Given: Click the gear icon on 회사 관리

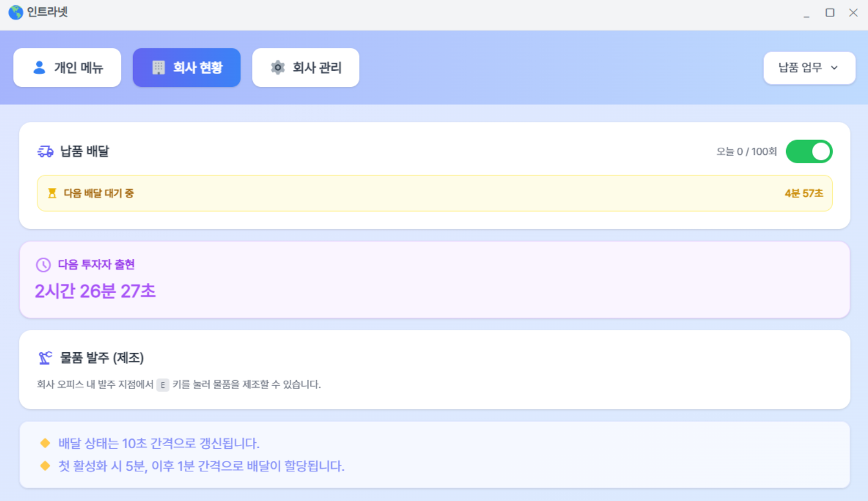Looking at the screenshot, I should pos(278,68).
